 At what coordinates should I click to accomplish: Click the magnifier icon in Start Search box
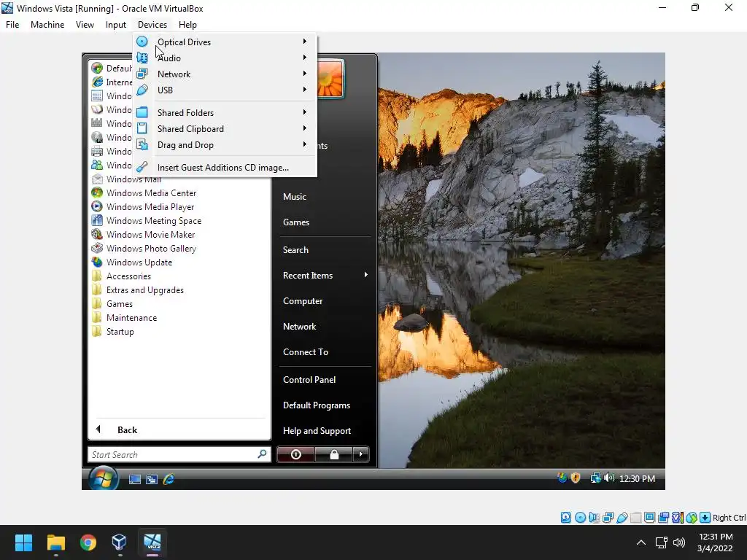pyautogui.click(x=262, y=454)
